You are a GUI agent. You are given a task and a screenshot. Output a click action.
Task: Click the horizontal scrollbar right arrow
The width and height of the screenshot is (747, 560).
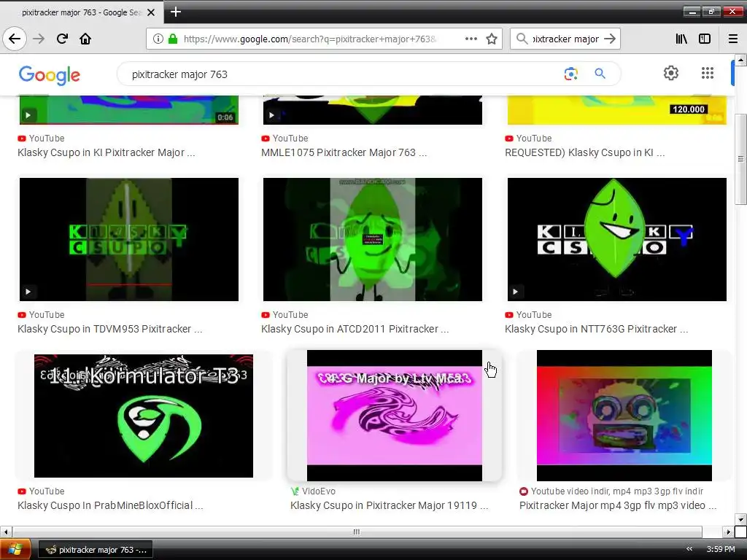[728, 532]
